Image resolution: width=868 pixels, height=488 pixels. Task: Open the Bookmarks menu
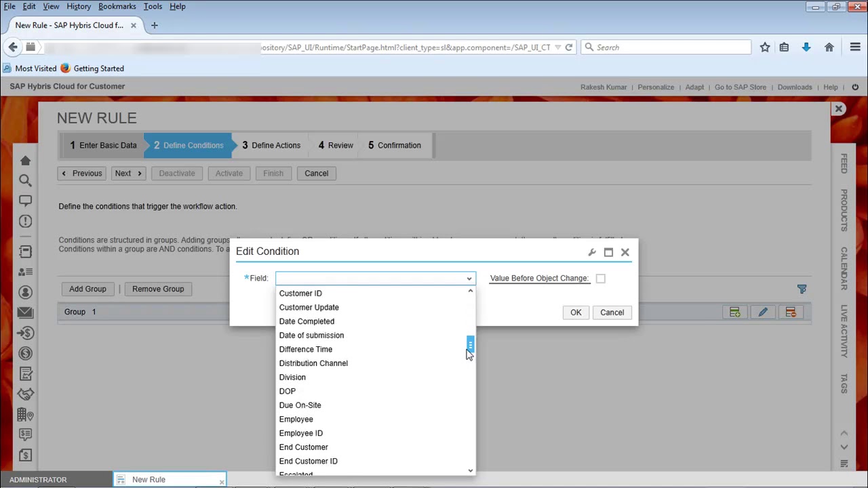pyautogui.click(x=117, y=6)
